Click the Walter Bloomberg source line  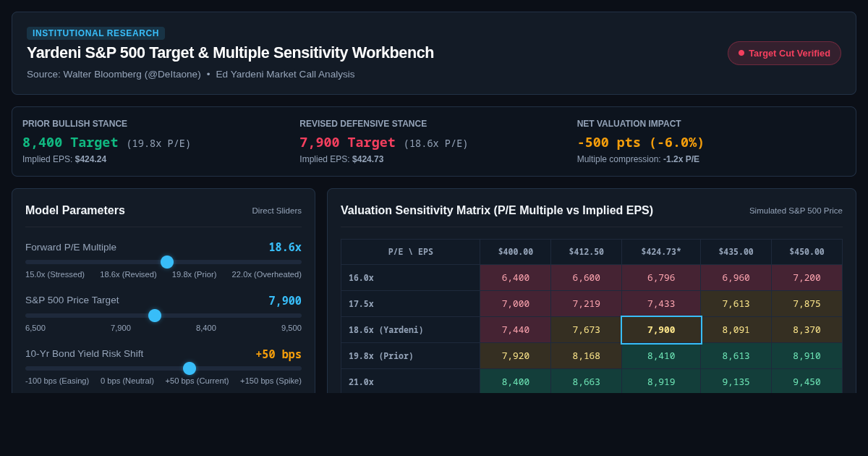191,74
